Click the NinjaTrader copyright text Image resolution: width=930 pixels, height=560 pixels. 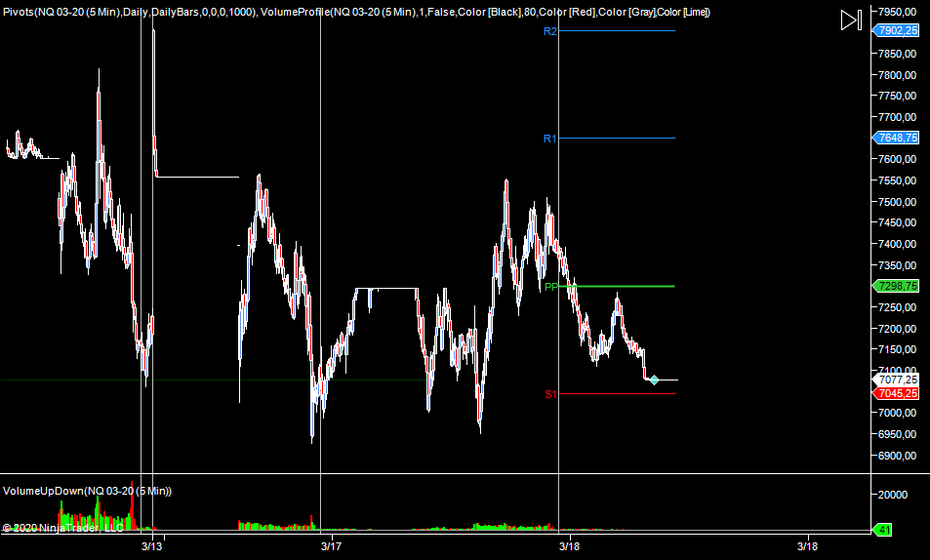coord(62,528)
